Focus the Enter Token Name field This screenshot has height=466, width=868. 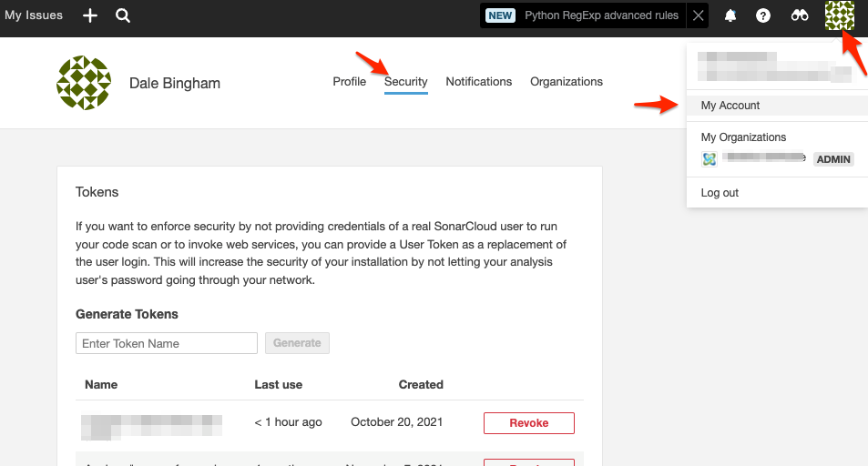click(x=167, y=343)
